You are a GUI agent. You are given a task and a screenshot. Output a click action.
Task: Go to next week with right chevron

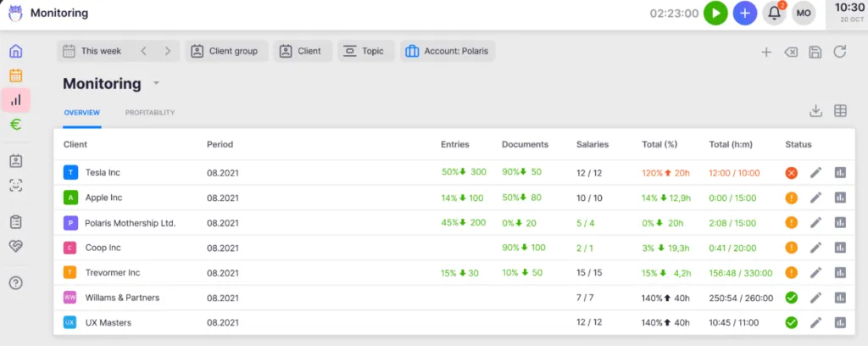click(x=167, y=51)
